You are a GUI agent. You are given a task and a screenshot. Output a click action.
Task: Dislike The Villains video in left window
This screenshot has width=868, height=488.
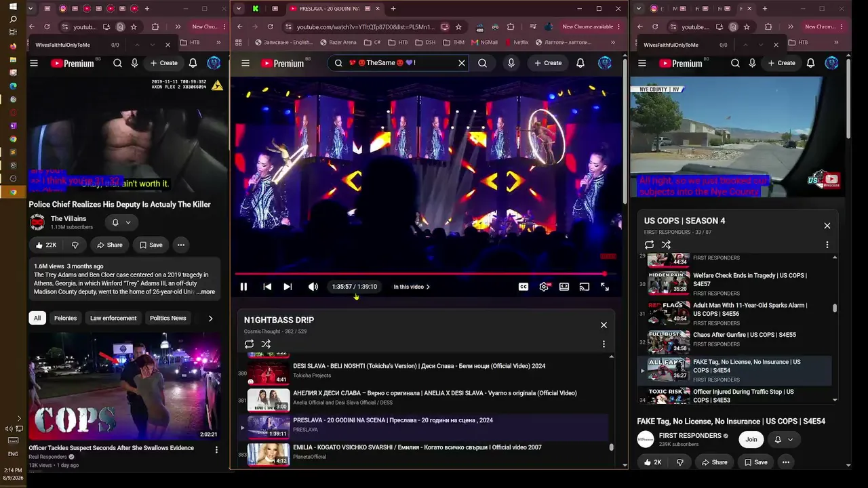click(x=75, y=245)
